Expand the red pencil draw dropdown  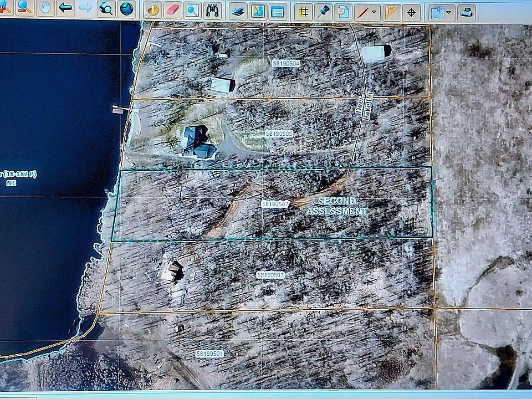tap(375, 12)
